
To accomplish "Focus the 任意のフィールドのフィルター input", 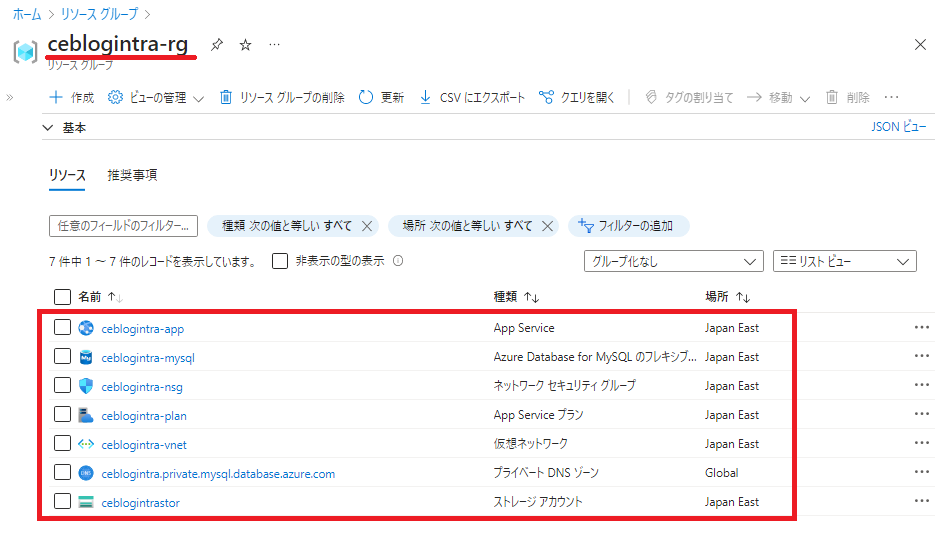I will 123,226.
